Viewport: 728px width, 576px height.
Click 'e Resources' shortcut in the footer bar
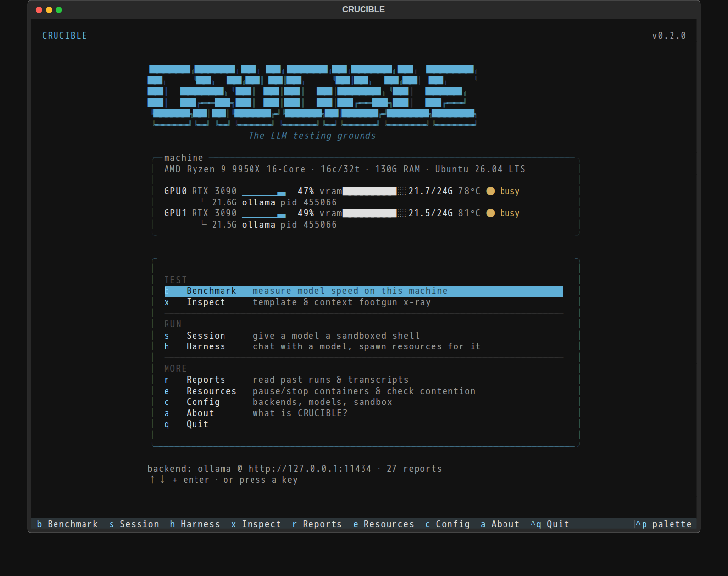(384, 524)
